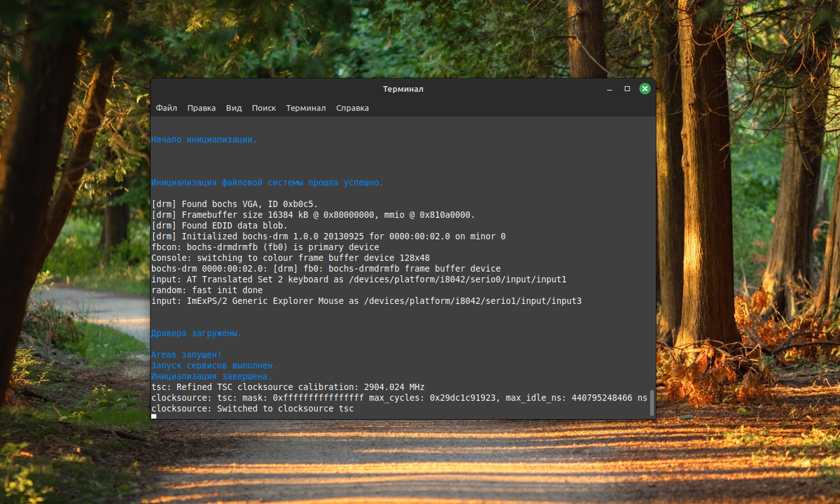Image resolution: width=840 pixels, height=504 pixels.
Task: Click line 'Инициализация файловой системы прошла успешно.'
Action: [x=267, y=183]
